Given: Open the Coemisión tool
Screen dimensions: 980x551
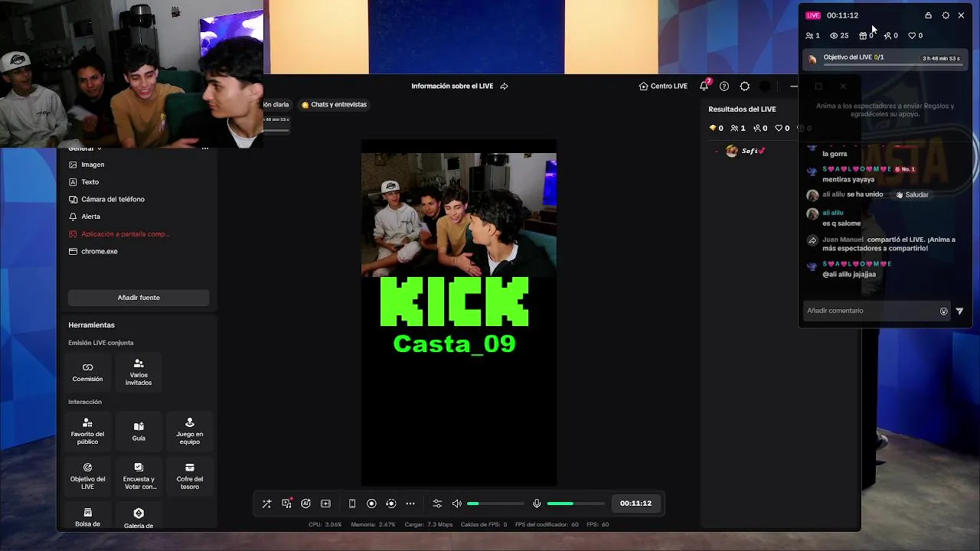Looking at the screenshot, I should 87,372.
